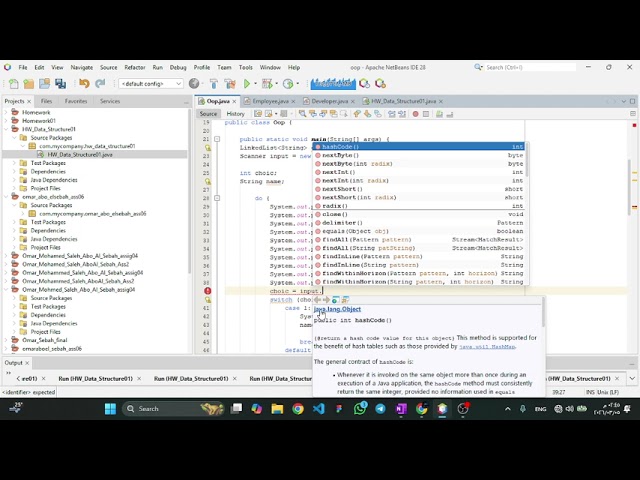Click the Stop Macro Recording square icon

pyautogui.click(x=426, y=114)
